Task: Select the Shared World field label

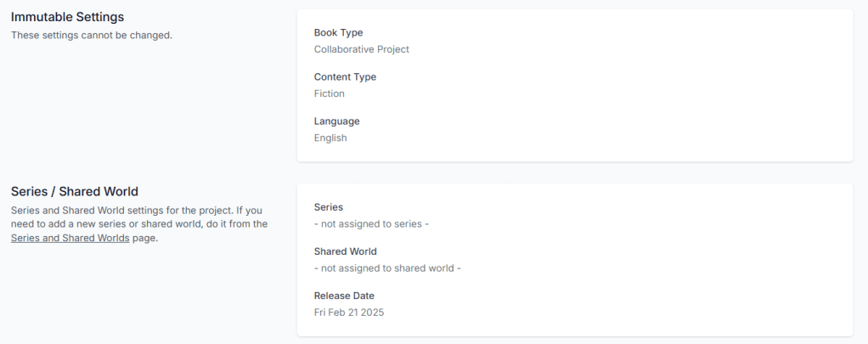Action: click(x=345, y=251)
